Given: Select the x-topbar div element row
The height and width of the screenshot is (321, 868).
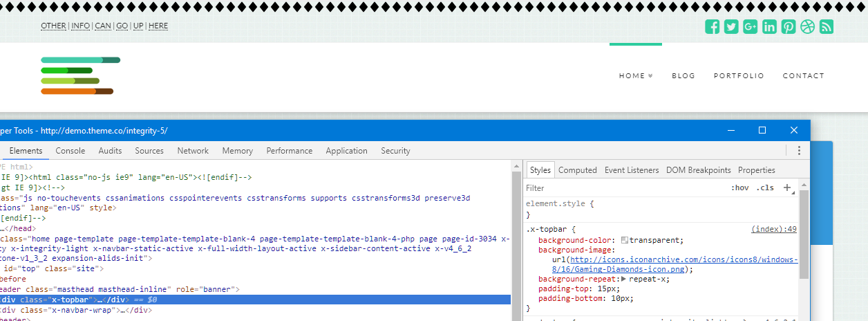Looking at the screenshot, I should tap(256, 300).
